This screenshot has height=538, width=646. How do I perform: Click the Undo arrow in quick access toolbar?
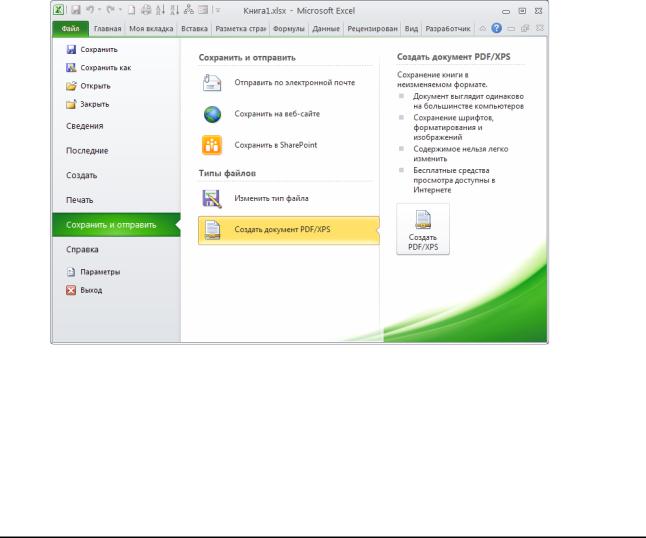[x=90, y=10]
